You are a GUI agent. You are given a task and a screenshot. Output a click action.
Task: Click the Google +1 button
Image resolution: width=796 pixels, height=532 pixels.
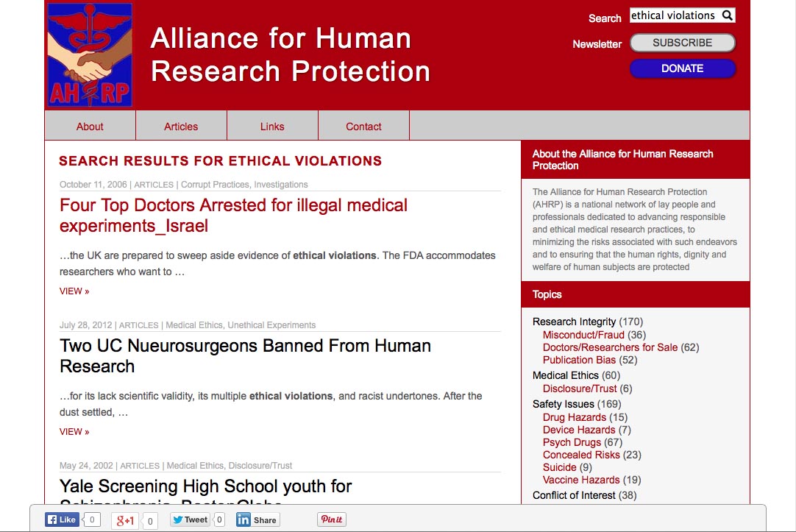pos(125,520)
